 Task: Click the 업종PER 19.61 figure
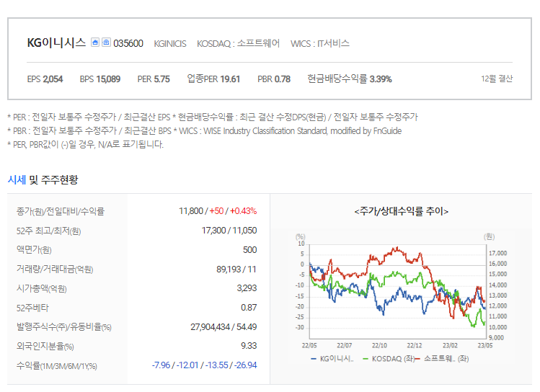pyautogui.click(x=213, y=79)
